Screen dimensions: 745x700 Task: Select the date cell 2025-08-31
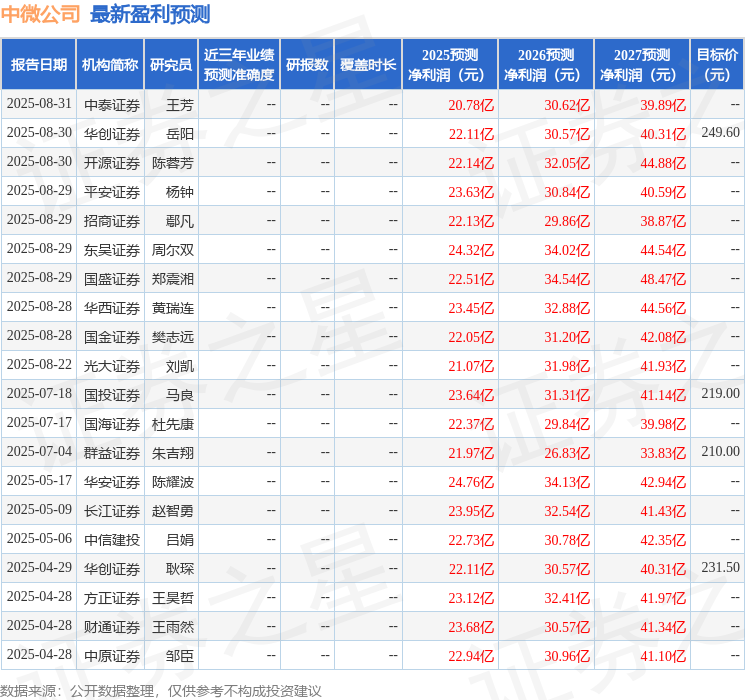[x=39, y=104]
